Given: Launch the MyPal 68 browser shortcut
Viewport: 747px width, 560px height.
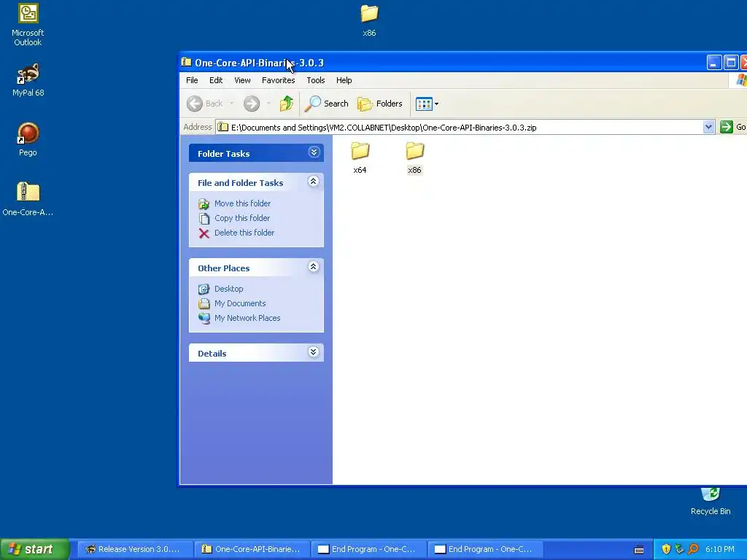Looking at the screenshot, I should click(28, 80).
